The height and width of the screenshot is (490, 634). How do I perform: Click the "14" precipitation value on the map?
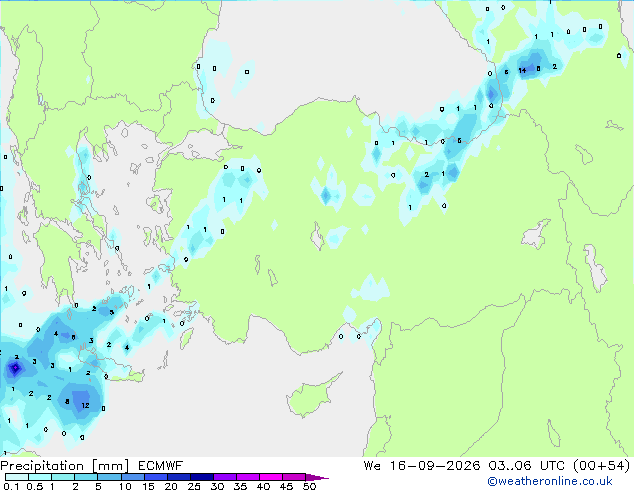coord(522,70)
